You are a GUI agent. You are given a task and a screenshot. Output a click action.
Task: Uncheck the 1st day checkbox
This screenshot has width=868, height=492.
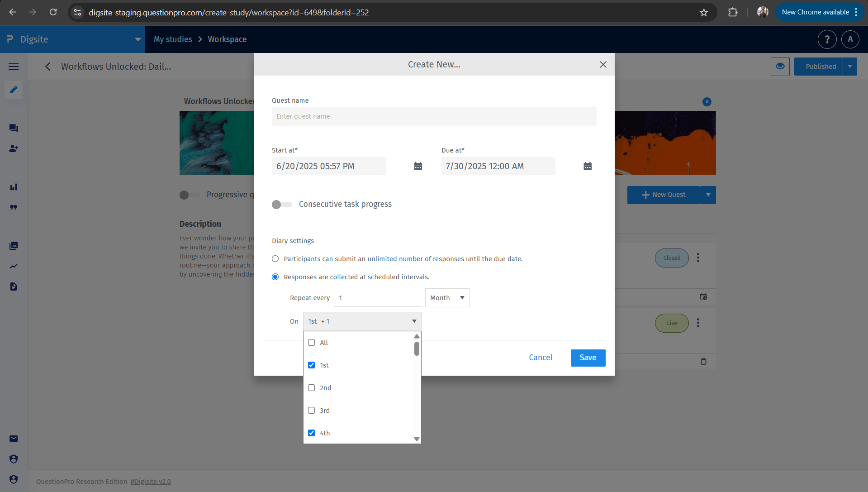tap(311, 365)
